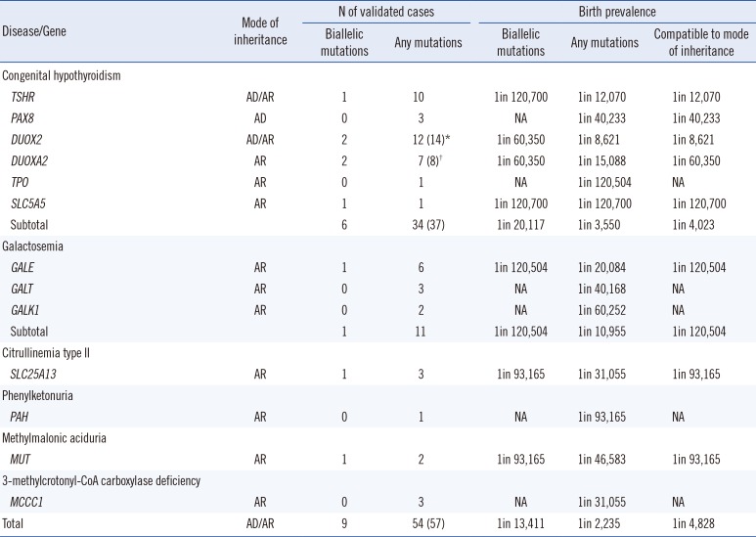Screen dimensions: 756x537
Task: Select the GALK1 gene name
Action: 28,313
